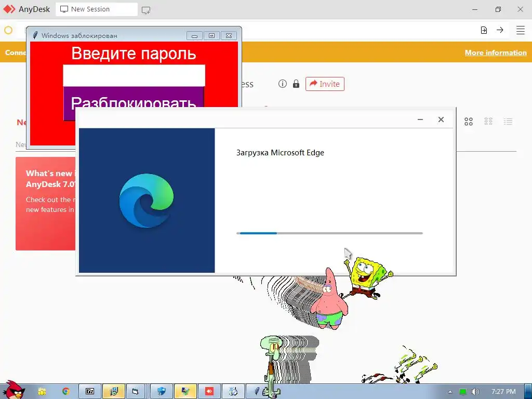Viewport: 532px width, 399px height.
Task: Click the password input field in lock window
Action: pos(134,75)
